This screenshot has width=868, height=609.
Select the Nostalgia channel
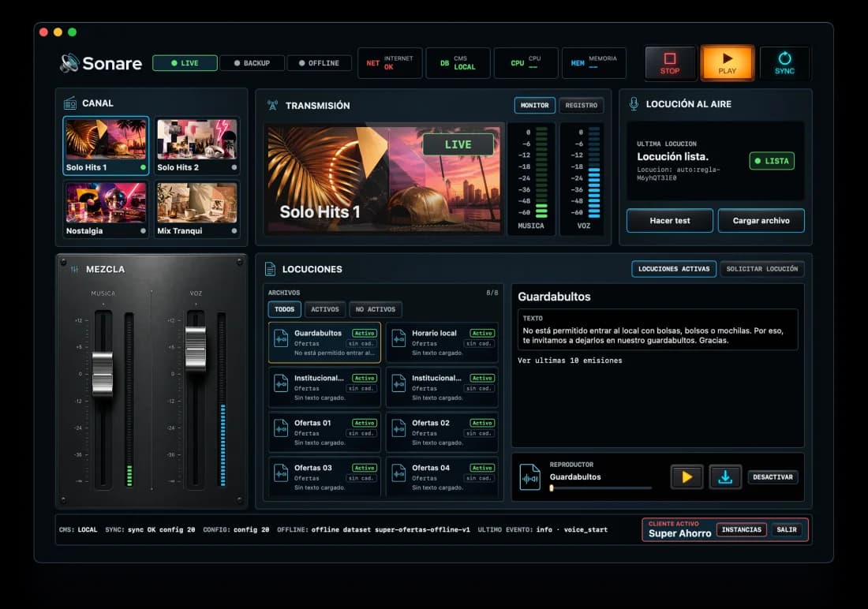(106, 209)
